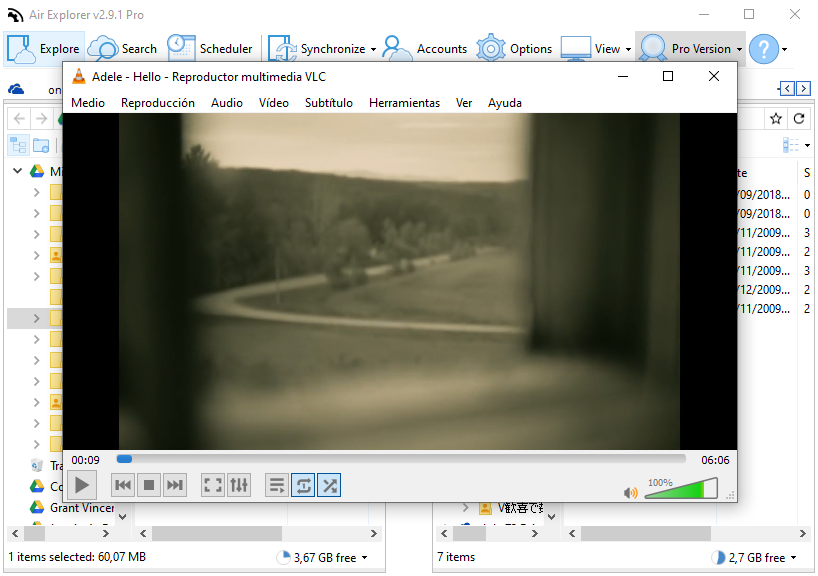Click View in Air Explorer toolbar
The width and height of the screenshot is (818, 576).
click(x=591, y=49)
